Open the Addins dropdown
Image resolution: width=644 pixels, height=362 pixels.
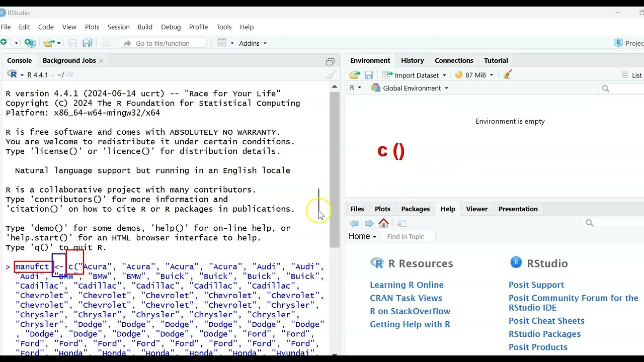coord(253,43)
